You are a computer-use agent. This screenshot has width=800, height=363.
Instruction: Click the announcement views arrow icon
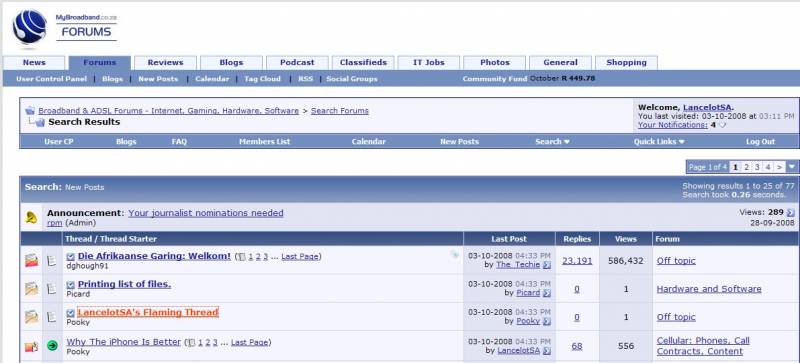(x=790, y=212)
